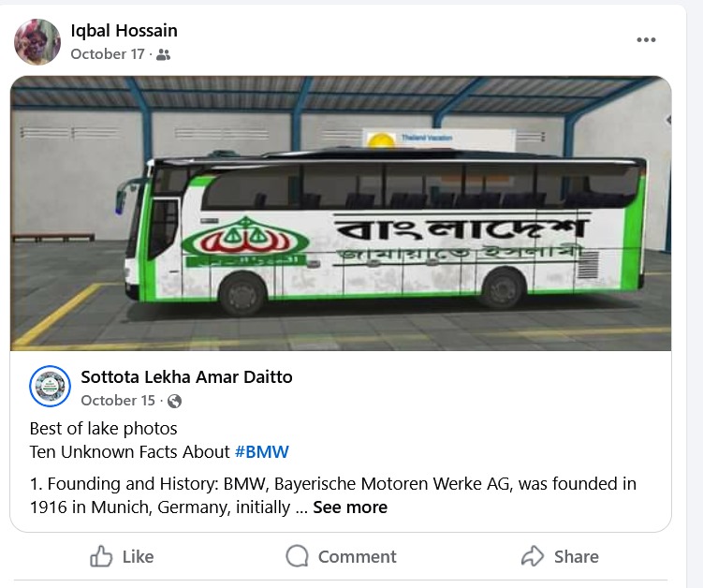Screen dimensions: 703x588
Task: Open Iqbal Hossain's name link
Action: [124, 31]
